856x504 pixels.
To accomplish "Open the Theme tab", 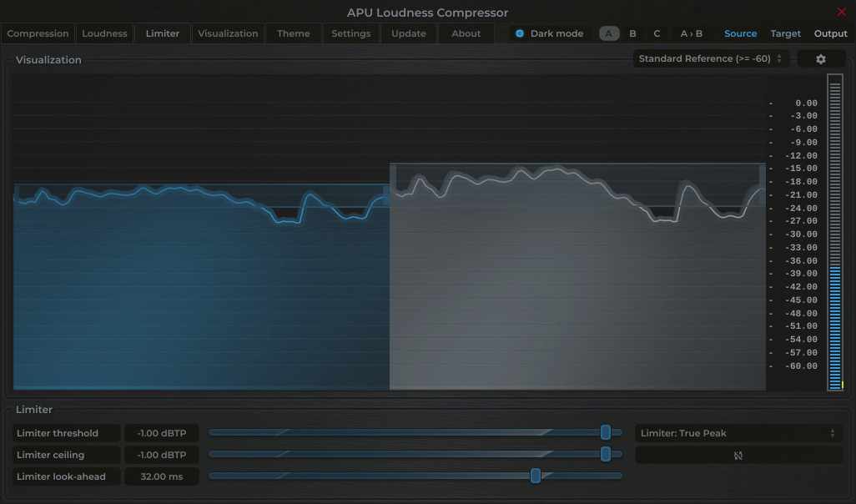I will 293,33.
